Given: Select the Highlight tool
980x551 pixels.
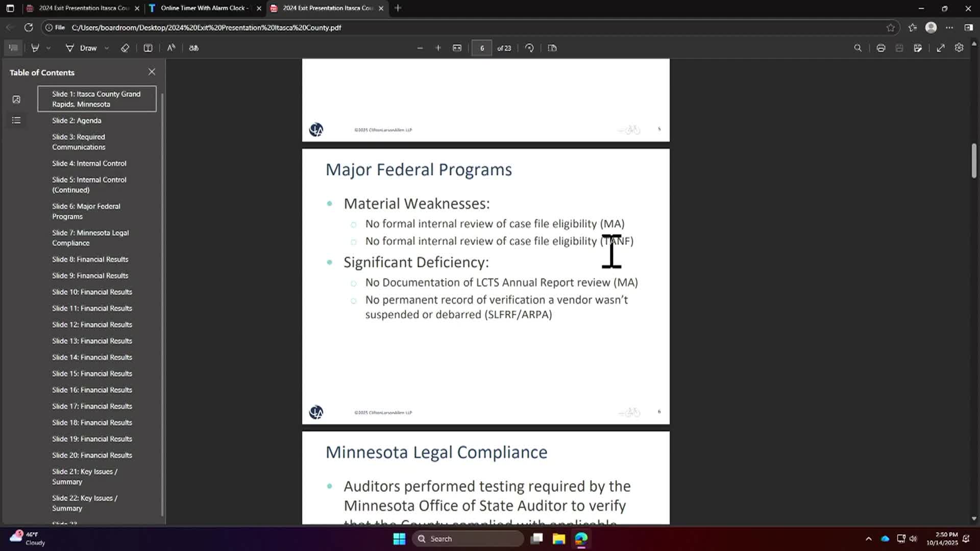Looking at the screenshot, I should (35, 48).
